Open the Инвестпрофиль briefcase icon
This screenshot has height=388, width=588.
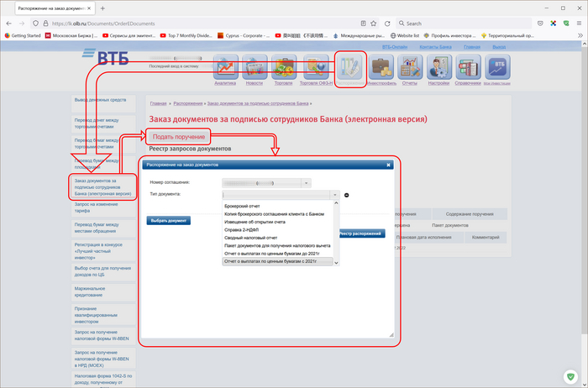click(381, 67)
